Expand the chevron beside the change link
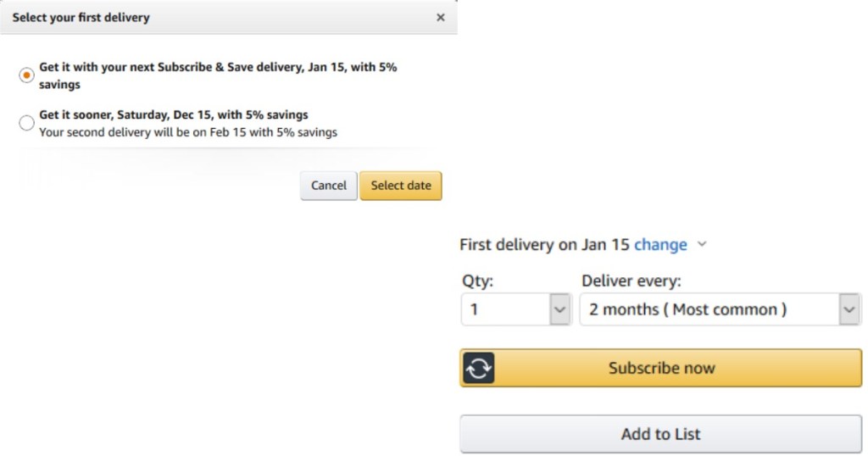 701,245
